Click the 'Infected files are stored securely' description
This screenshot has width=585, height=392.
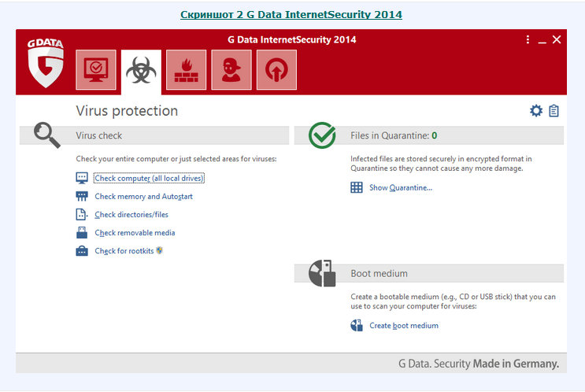(441, 164)
